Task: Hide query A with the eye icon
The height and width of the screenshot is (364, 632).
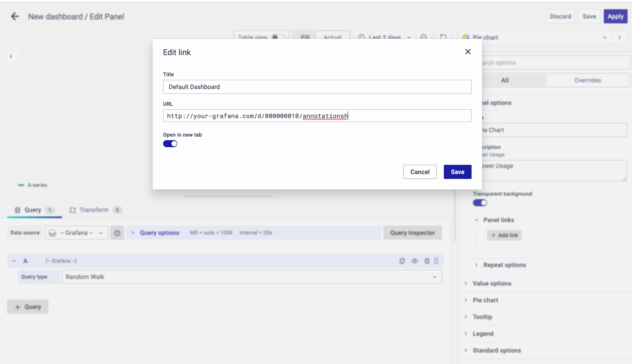Action: 414,261
